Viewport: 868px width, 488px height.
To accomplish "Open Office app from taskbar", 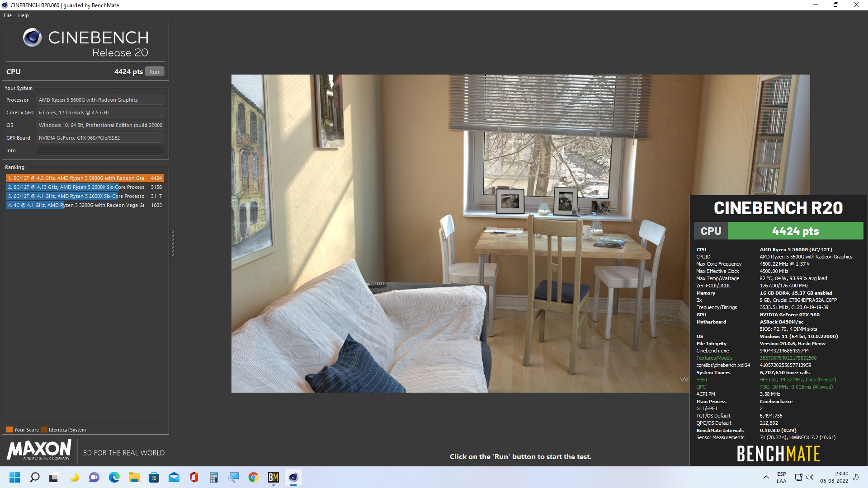I will click(194, 477).
